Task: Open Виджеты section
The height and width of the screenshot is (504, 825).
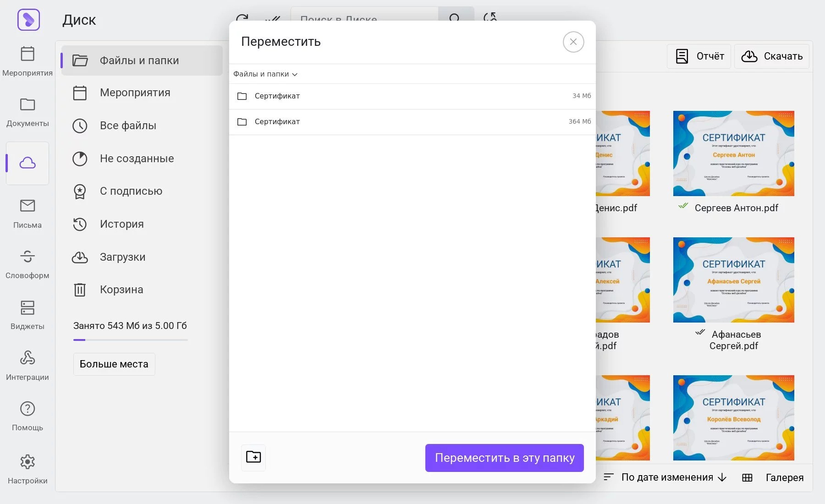Action: point(27,315)
